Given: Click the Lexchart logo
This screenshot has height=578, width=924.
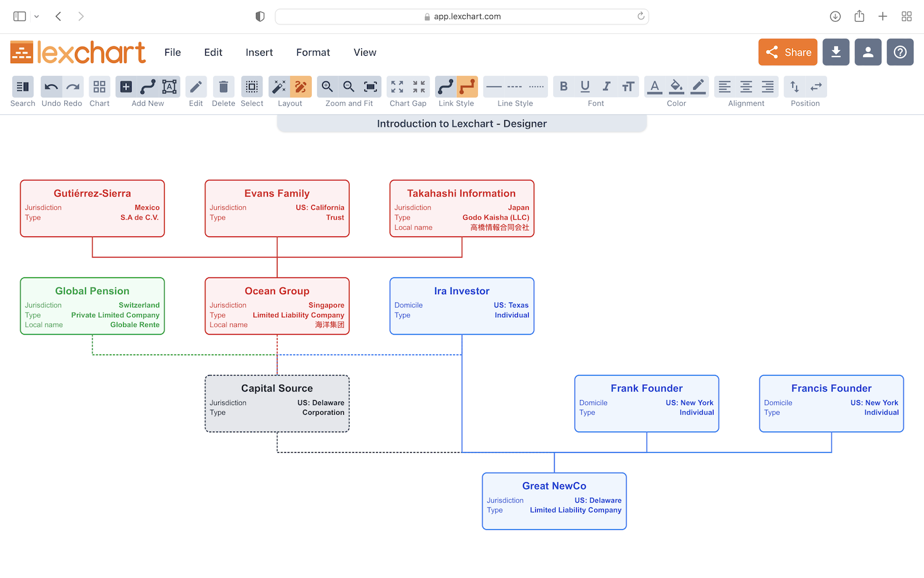Looking at the screenshot, I should [77, 51].
